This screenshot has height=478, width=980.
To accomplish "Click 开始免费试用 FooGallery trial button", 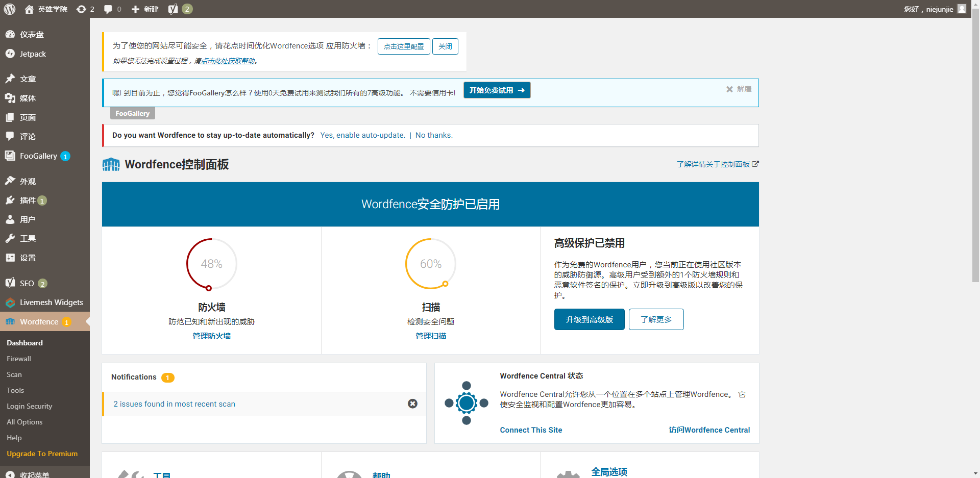I will pos(497,90).
